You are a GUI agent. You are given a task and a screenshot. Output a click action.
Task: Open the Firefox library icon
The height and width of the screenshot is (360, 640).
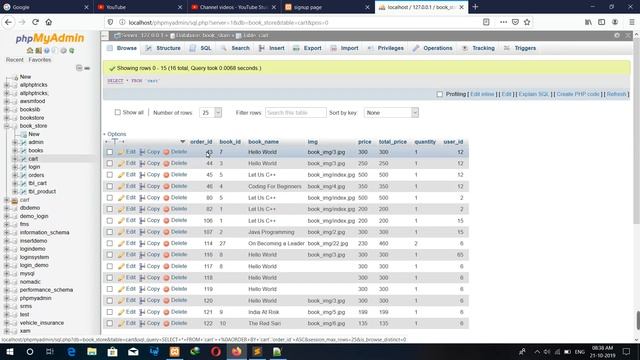(588, 22)
